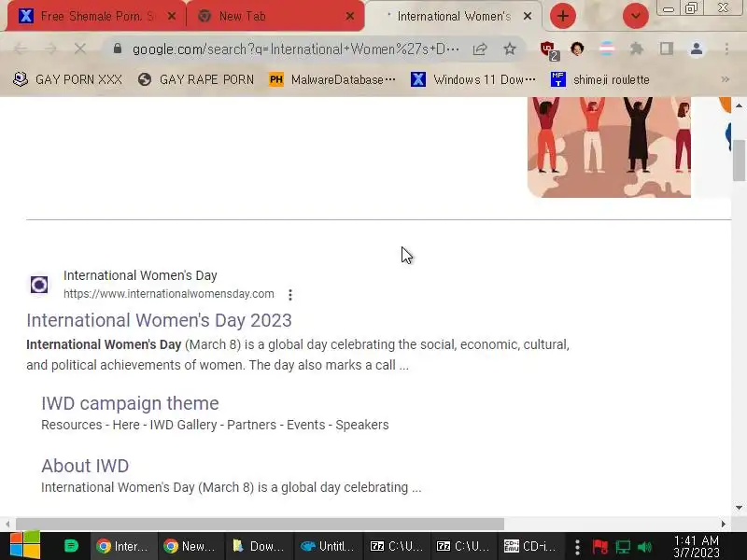Switch to the Chrome New... taskbar window
This screenshot has height=560, width=747.
click(190, 546)
